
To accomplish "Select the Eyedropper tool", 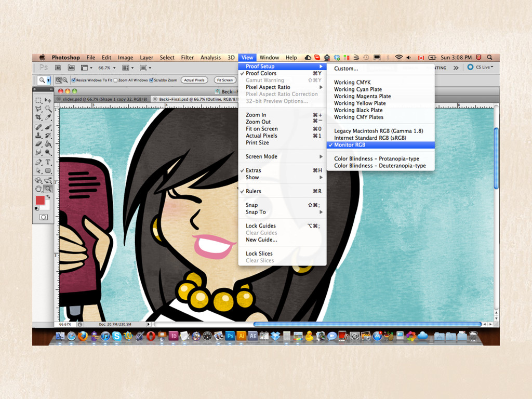I will 48,117.
